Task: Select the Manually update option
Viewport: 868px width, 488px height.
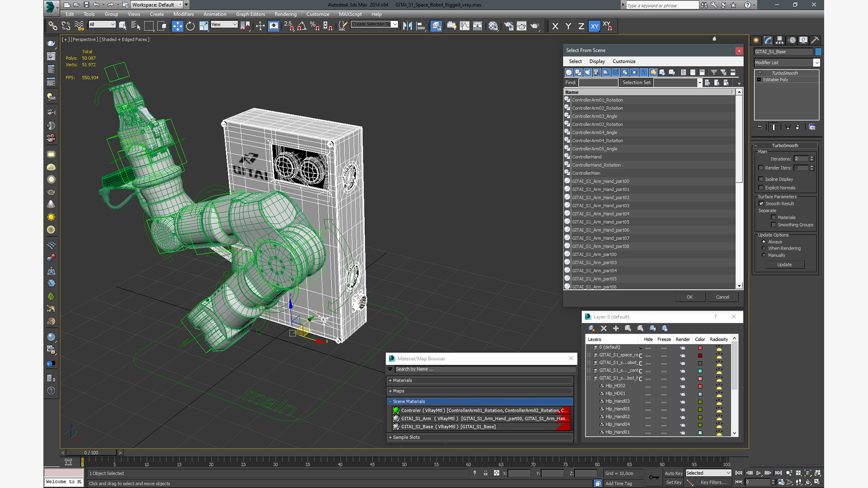Action: click(764, 255)
